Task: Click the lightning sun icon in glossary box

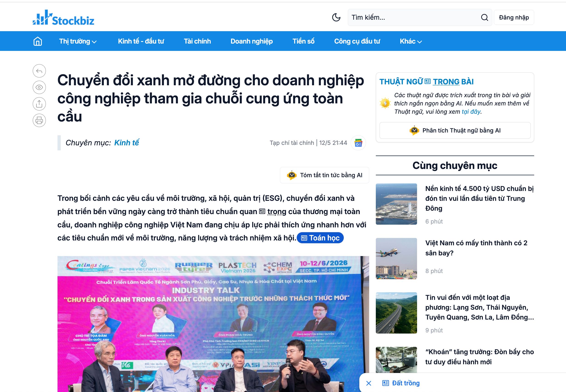Action: point(385,103)
